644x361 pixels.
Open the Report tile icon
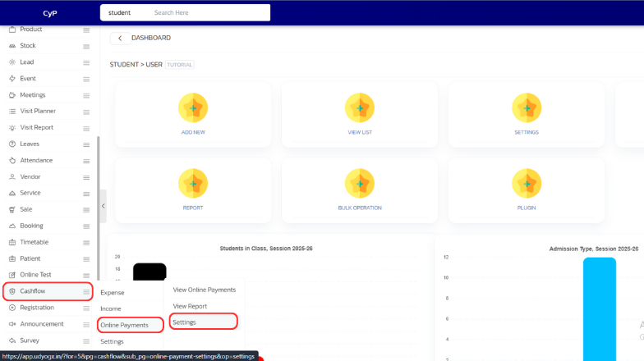pyautogui.click(x=194, y=183)
